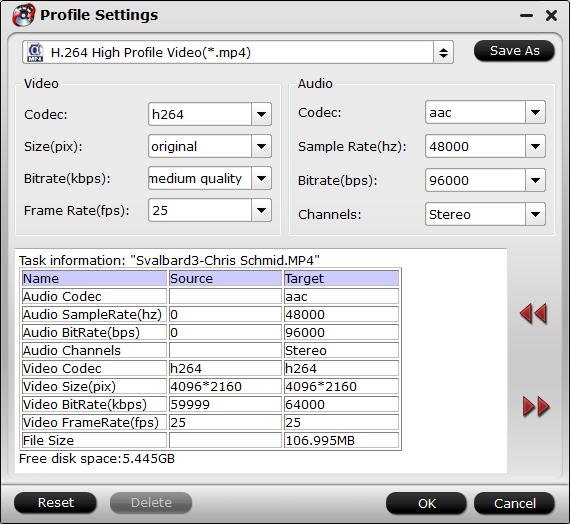Image resolution: width=570 pixels, height=524 pixels.
Task: Open the video Bitrate(kbps) dropdown
Action: tap(261, 178)
